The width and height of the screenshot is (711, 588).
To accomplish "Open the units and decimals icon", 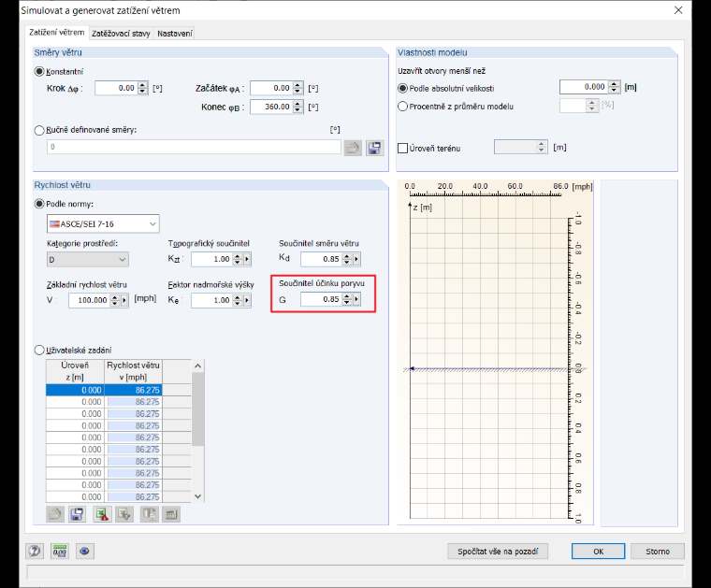I will click(x=59, y=552).
